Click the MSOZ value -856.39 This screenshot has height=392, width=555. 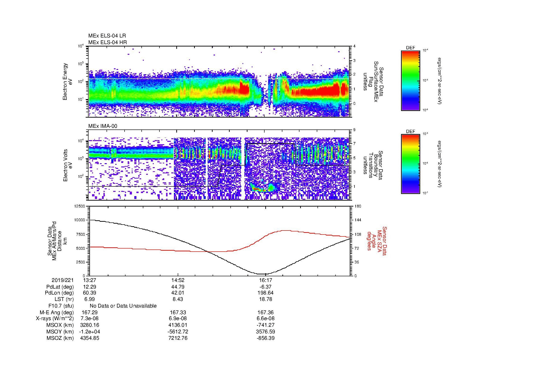266,338
